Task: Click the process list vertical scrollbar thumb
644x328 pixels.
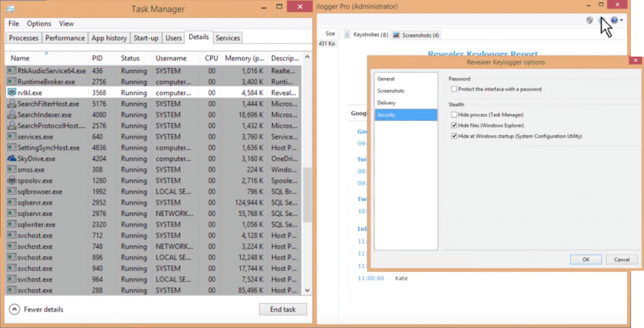Action: (x=308, y=195)
